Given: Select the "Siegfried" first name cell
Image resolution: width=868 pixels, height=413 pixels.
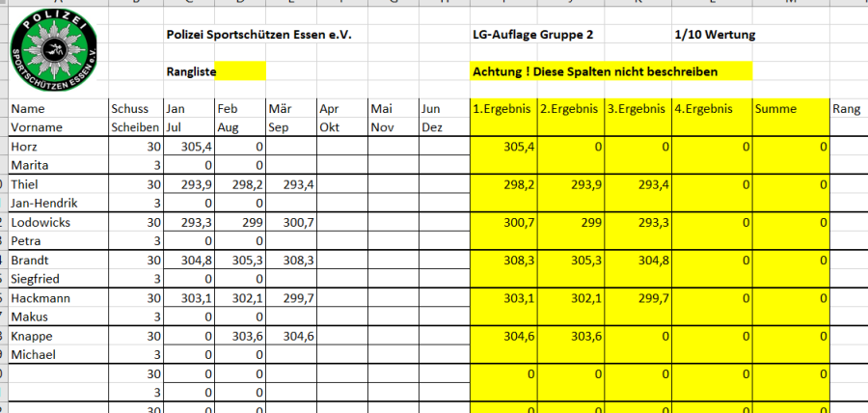Looking at the screenshot, I should (58, 279).
